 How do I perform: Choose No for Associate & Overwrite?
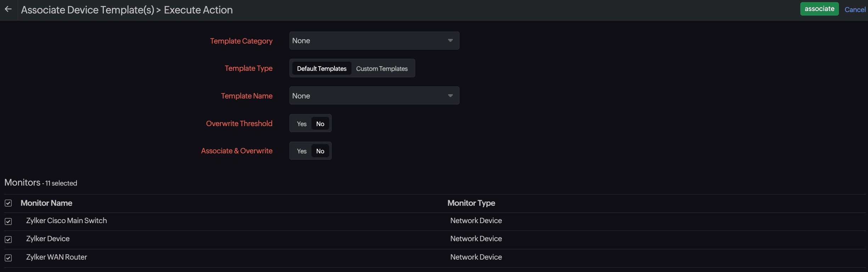[x=320, y=151]
